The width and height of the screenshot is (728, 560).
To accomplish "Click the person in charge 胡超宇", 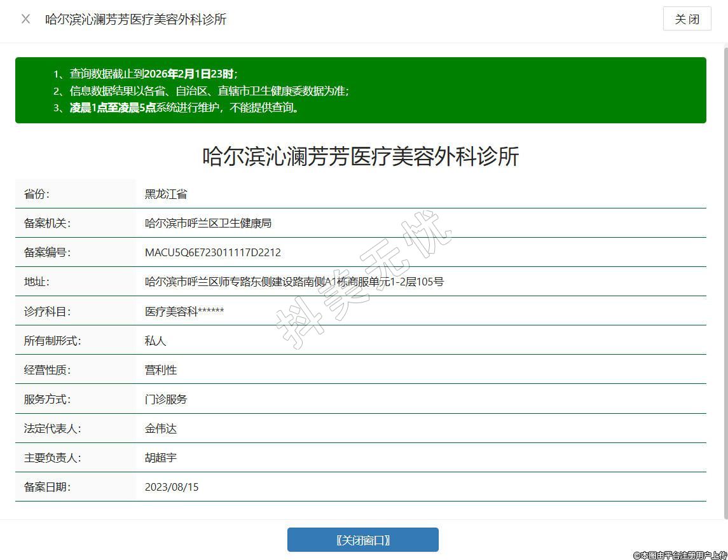I will 160,458.
